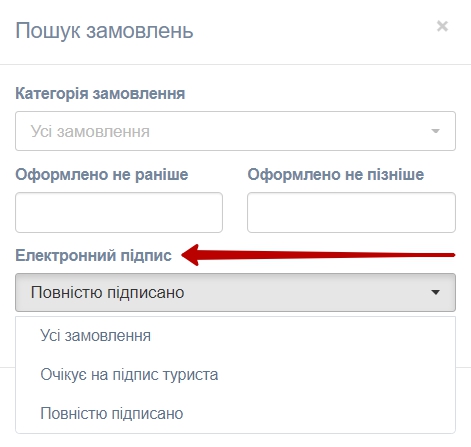Image resolution: width=471 pixels, height=447 pixels.
Task: Click the Оформлено не пізніше label
Action: [336, 174]
